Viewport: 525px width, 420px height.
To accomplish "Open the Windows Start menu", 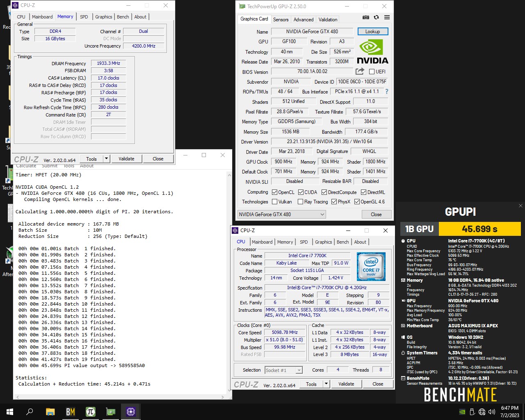I will click(10, 412).
